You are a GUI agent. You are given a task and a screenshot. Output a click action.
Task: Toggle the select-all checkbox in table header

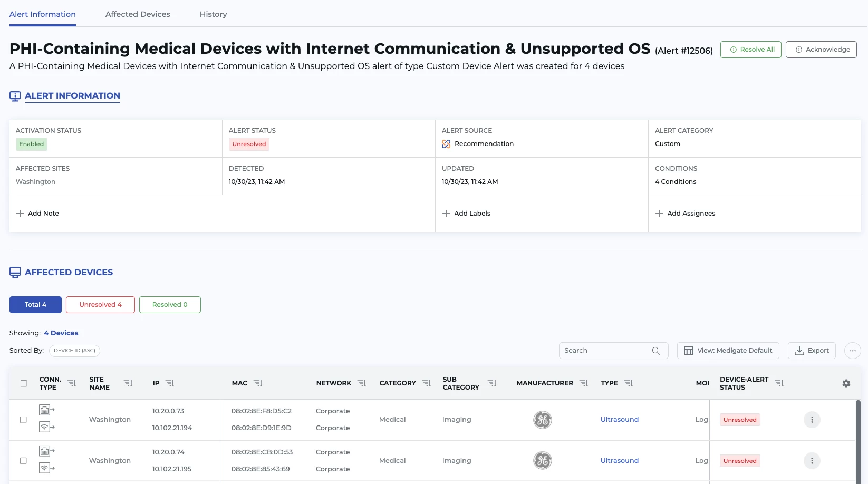[x=24, y=383]
